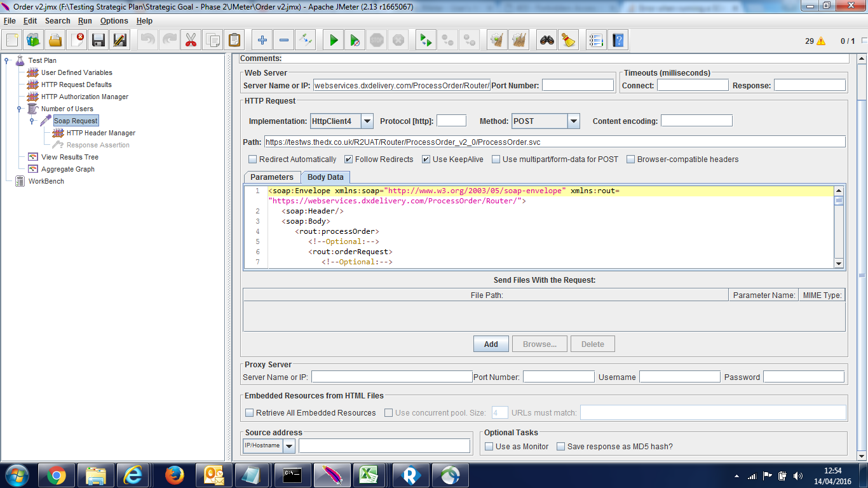The image size is (868, 488).
Task: Select Aggregate Graph in test tree
Action: [x=68, y=170]
